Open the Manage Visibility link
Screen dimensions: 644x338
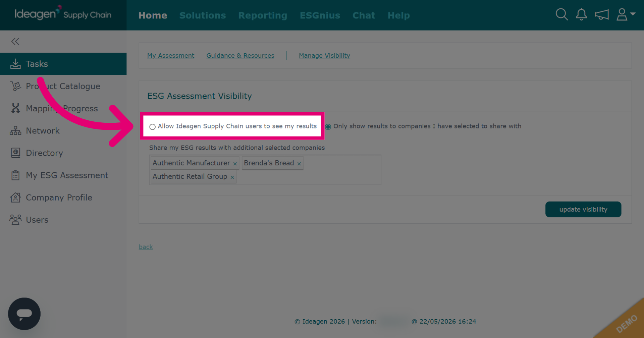tap(324, 56)
